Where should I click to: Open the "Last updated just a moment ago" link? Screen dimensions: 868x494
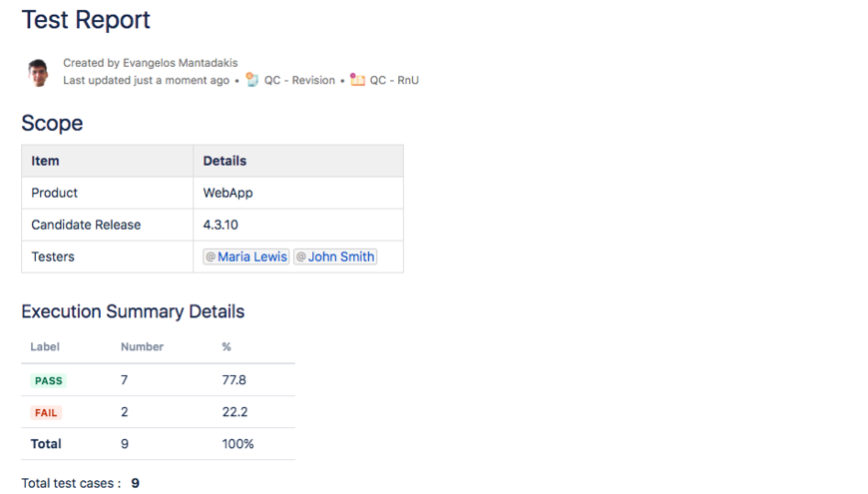point(146,80)
